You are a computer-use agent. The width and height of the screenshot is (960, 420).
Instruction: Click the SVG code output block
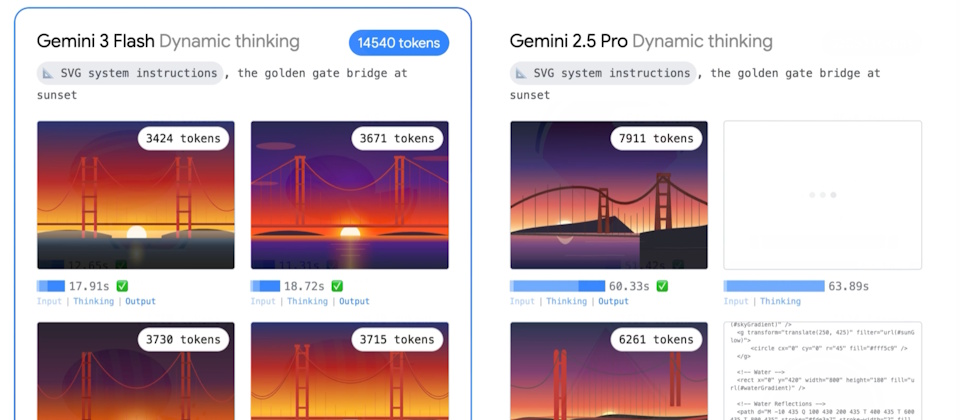click(822, 372)
